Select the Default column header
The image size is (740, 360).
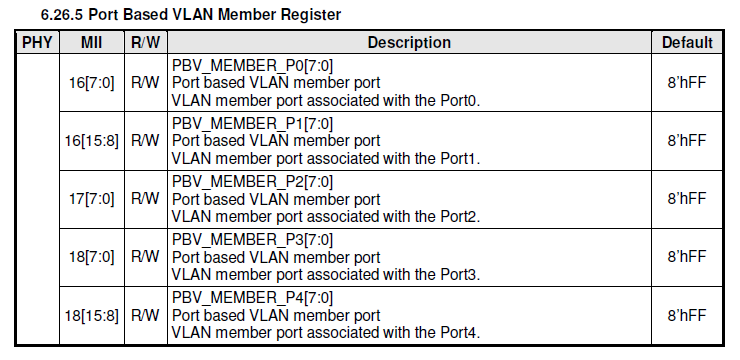tap(687, 43)
